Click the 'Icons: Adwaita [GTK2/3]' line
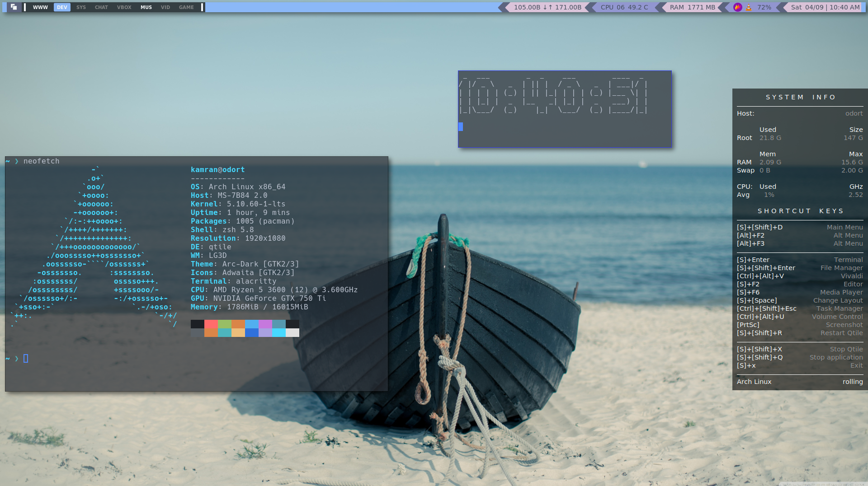 point(243,272)
